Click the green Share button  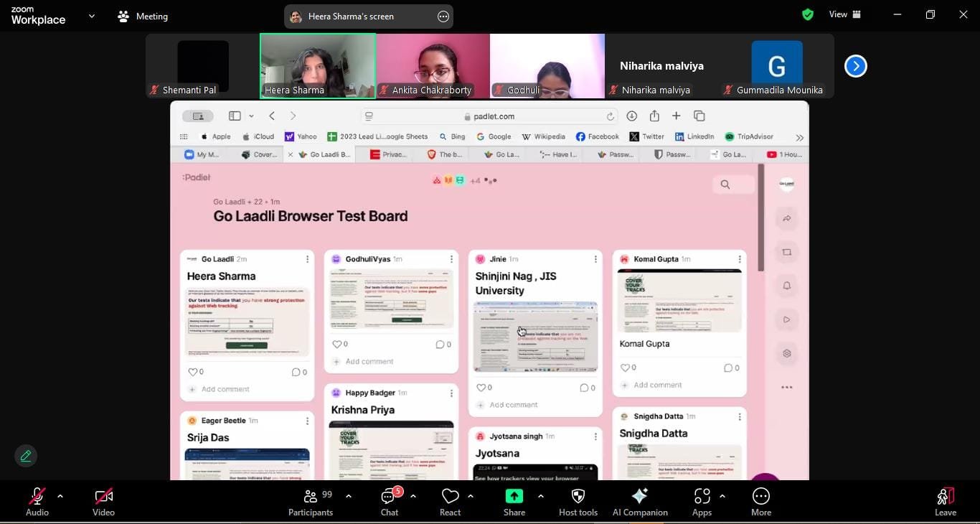point(514,502)
